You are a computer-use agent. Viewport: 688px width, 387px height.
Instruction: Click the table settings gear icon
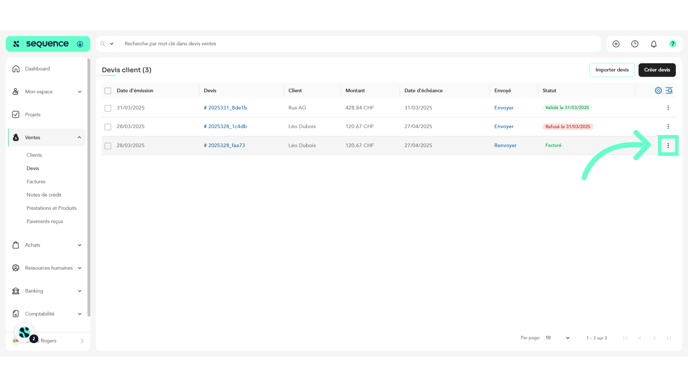click(x=658, y=90)
